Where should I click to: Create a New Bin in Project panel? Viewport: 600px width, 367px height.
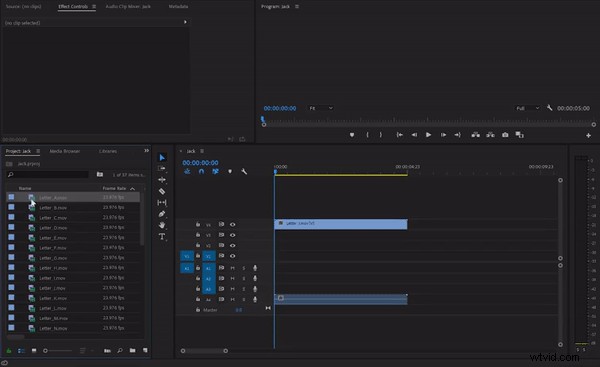click(x=132, y=350)
